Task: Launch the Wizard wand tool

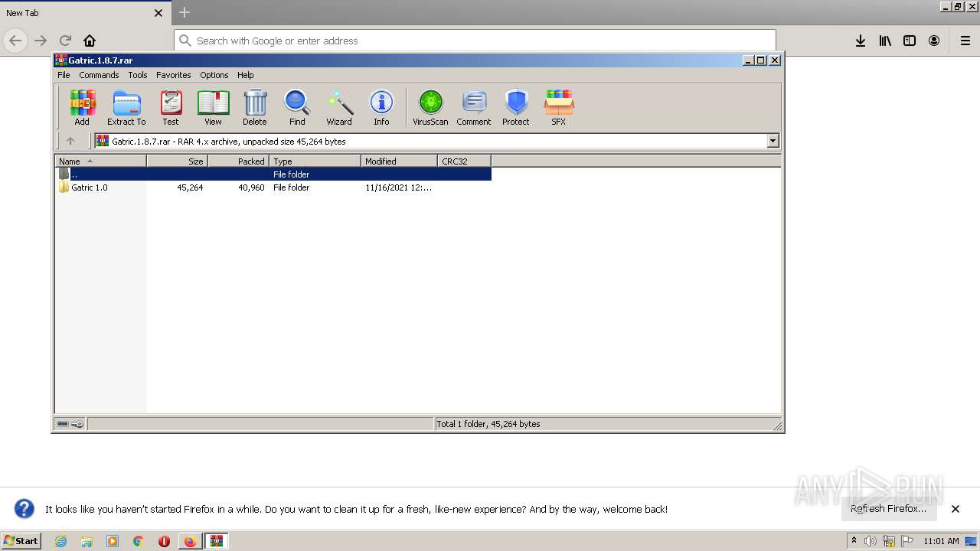Action: 339,107
